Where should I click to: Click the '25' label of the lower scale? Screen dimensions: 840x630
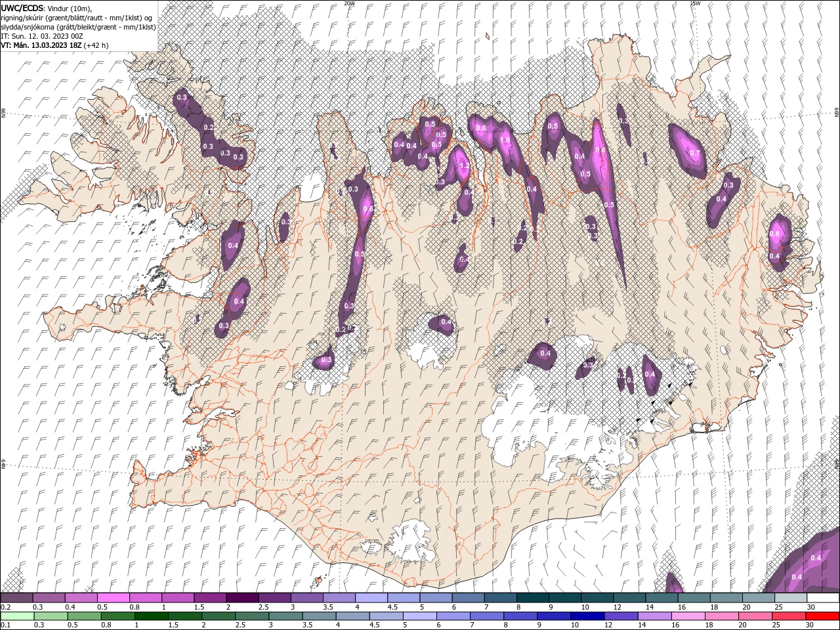pyautogui.click(x=776, y=625)
